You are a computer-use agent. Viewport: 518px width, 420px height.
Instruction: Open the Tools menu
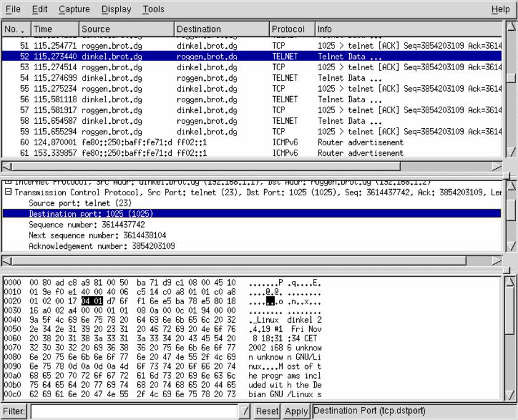[x=153, y=9]
